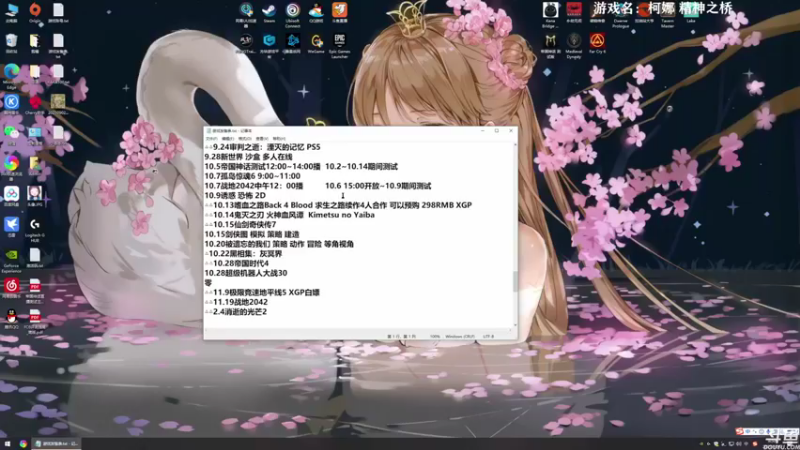Click the Notepad scrollbar up arrow

point(515,145)
